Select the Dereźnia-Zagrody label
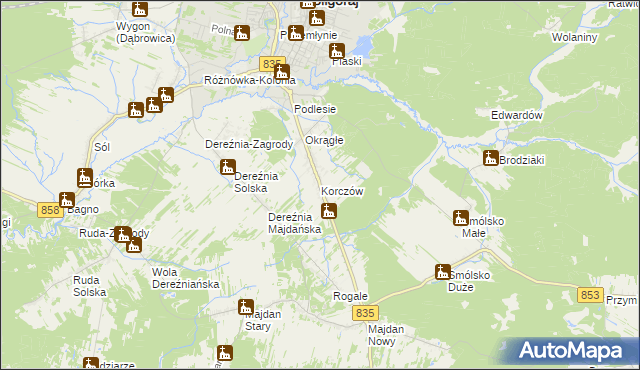 [x=249, y=144]
